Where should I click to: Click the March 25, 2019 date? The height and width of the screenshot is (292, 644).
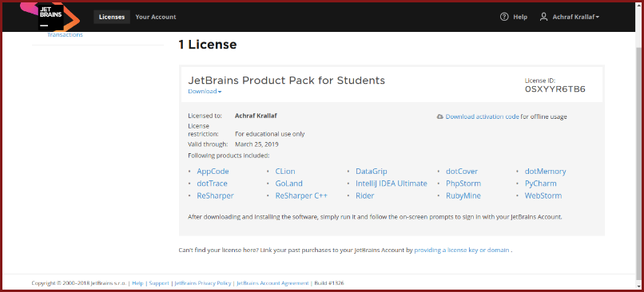point(256,144)
